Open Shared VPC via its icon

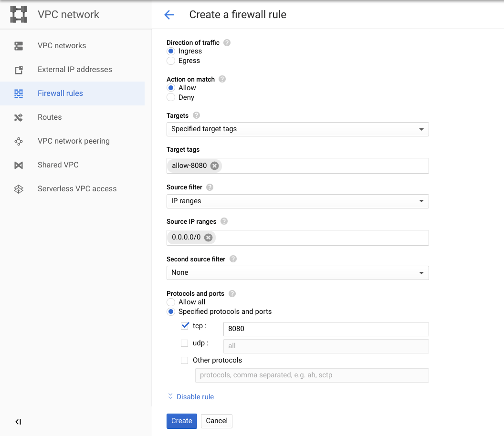pyautogui.click(x=18, y=165)
